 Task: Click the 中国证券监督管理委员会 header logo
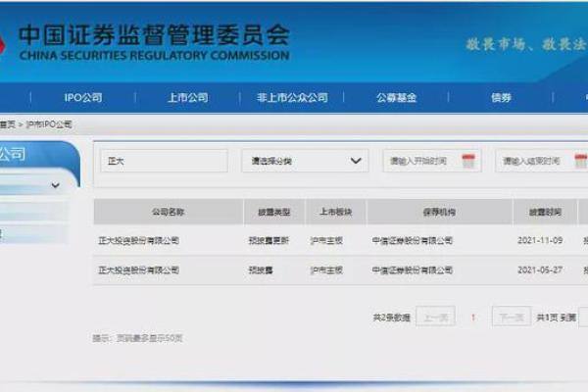pos(154,41)
